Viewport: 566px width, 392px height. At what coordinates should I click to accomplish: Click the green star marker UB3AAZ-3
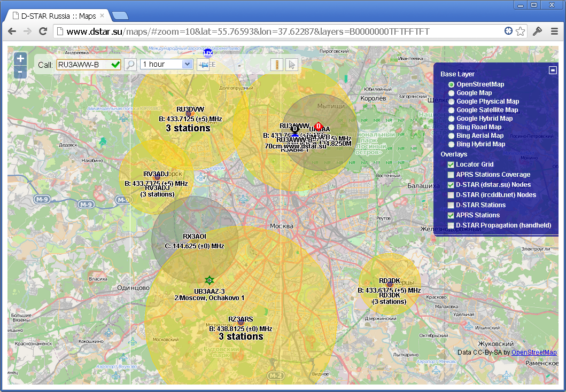(210, 280)
